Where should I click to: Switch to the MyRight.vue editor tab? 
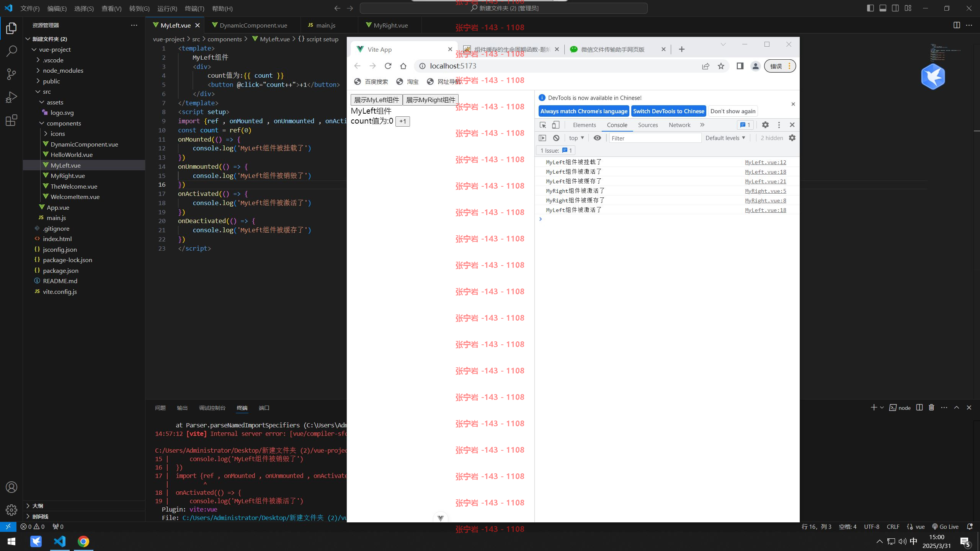(x=390, y=25)
